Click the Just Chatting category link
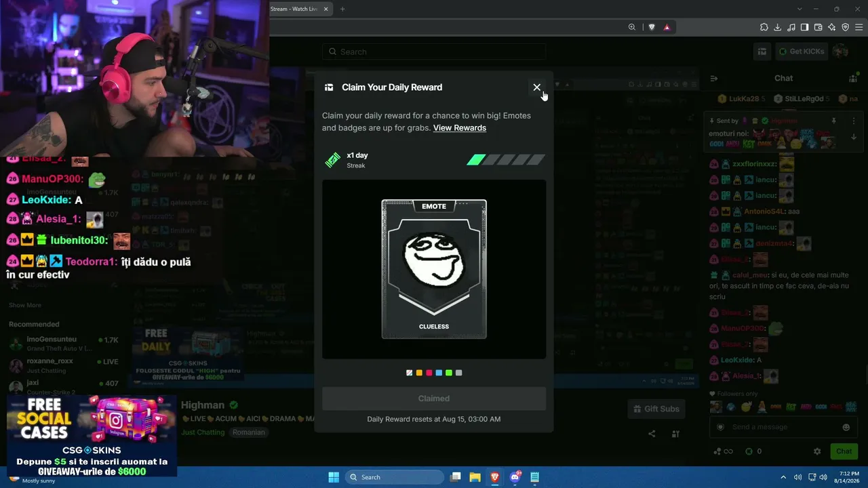This screenshot has width=868, height=488. click(x=203, y=432)
